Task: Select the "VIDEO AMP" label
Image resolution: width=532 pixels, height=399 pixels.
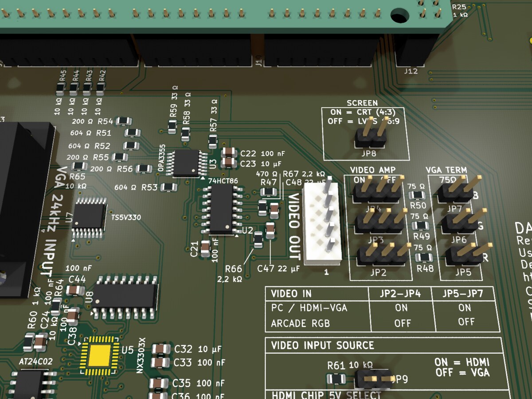Action: (x=373, y=170)
